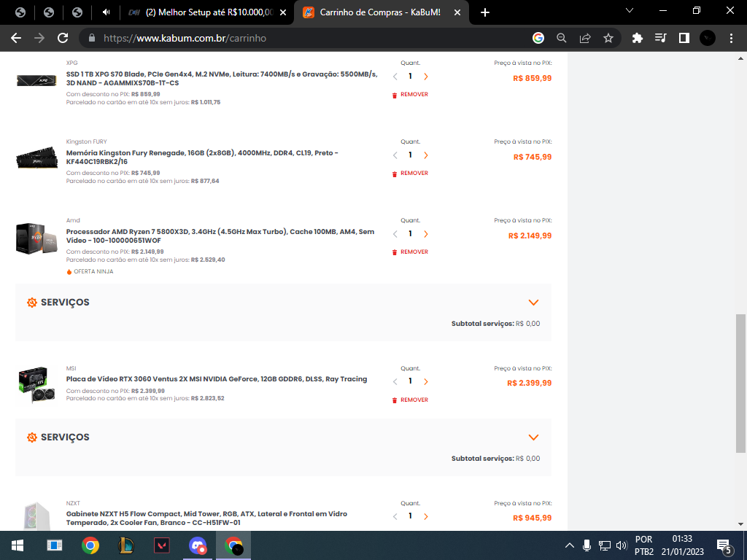Open the network icon in system tray
The width and height of the screenshot is (747, 560).
coord(604,545)
